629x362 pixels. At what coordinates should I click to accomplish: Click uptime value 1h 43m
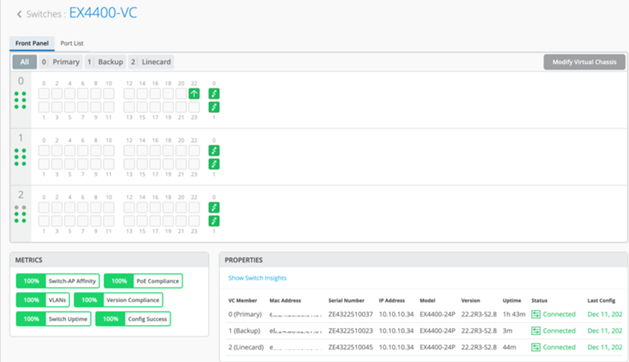click(x=514, y=314)
